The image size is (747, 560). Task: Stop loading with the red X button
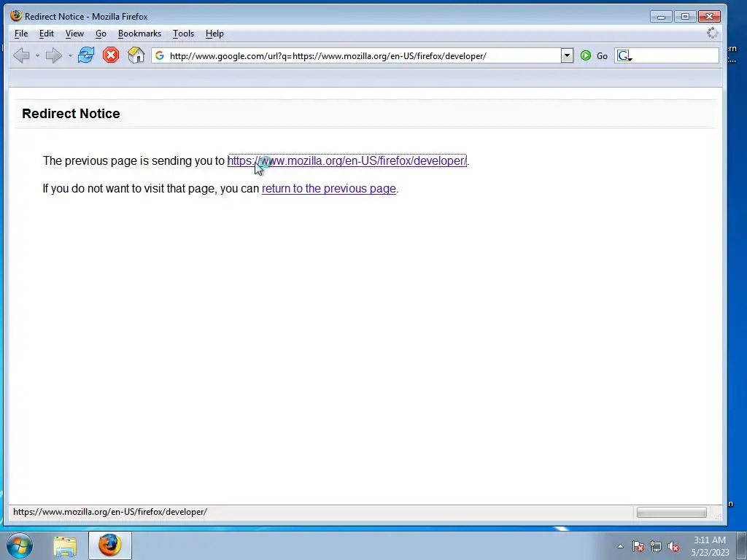click(111, 55)
